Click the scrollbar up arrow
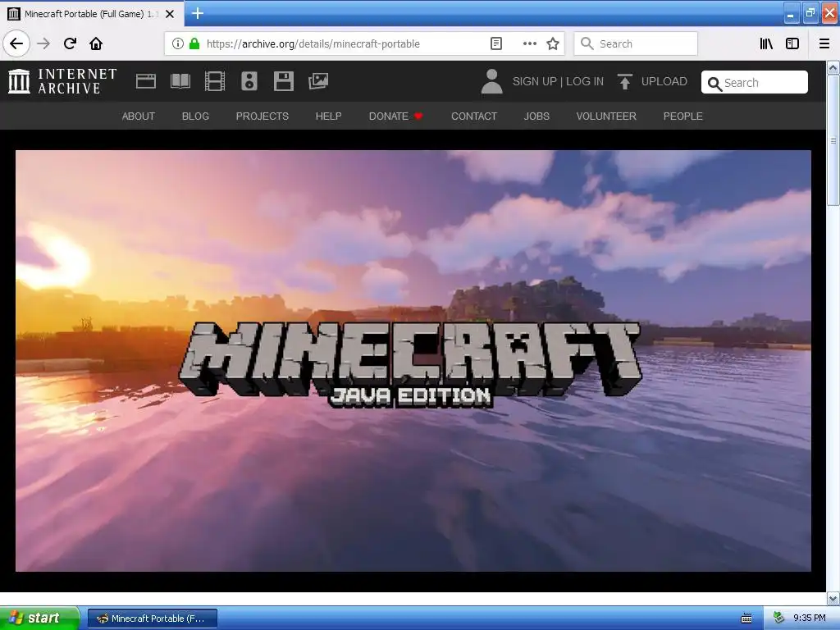 pos(833,67)
